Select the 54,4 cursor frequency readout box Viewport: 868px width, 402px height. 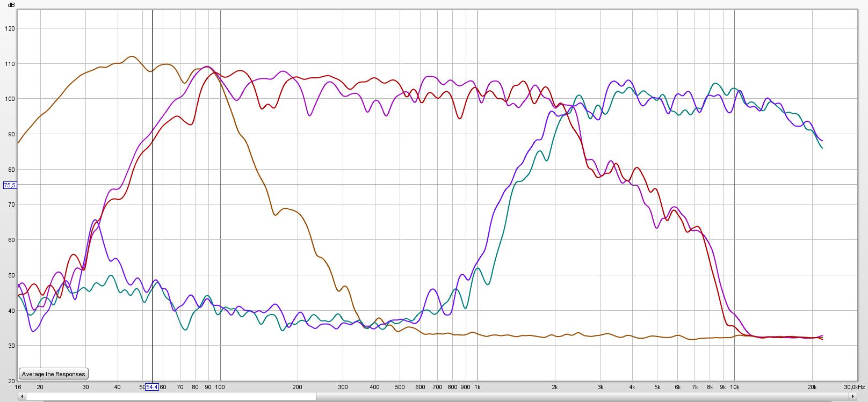coord(152,387)
